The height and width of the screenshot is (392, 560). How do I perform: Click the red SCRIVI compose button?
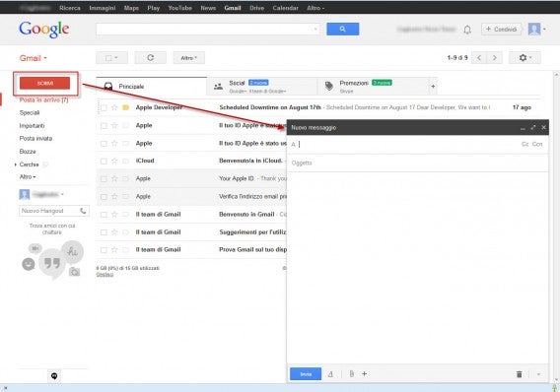point(45,83)
